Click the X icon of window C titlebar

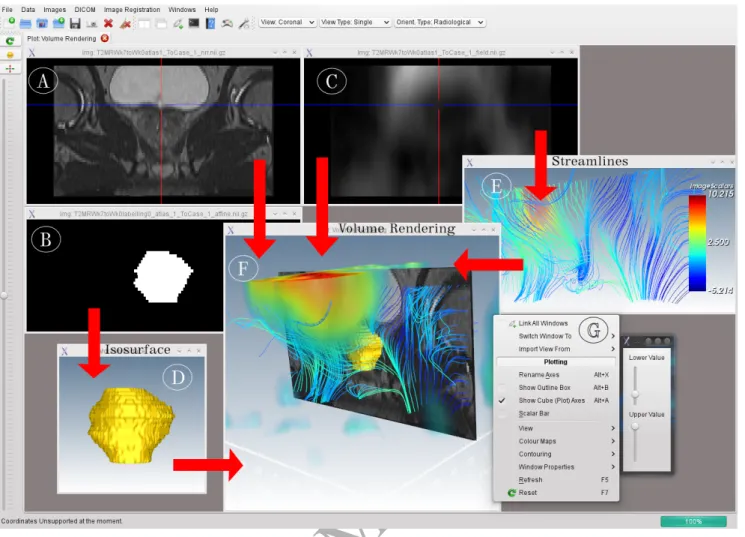tap(309, 53)
